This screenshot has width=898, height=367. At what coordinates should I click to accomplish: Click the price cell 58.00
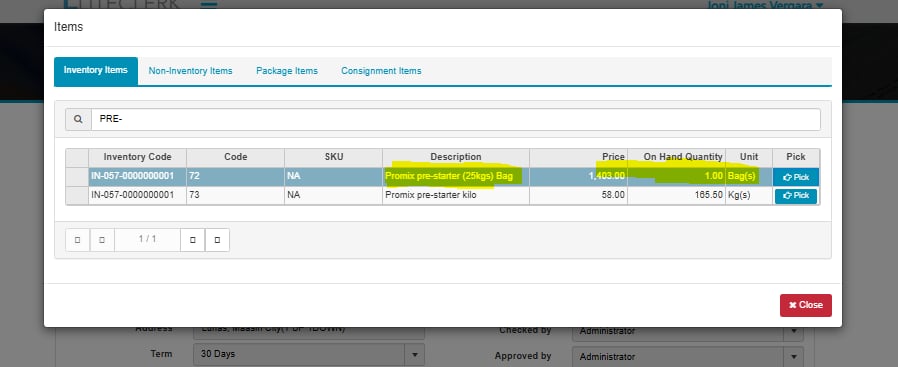click(578, 195)
